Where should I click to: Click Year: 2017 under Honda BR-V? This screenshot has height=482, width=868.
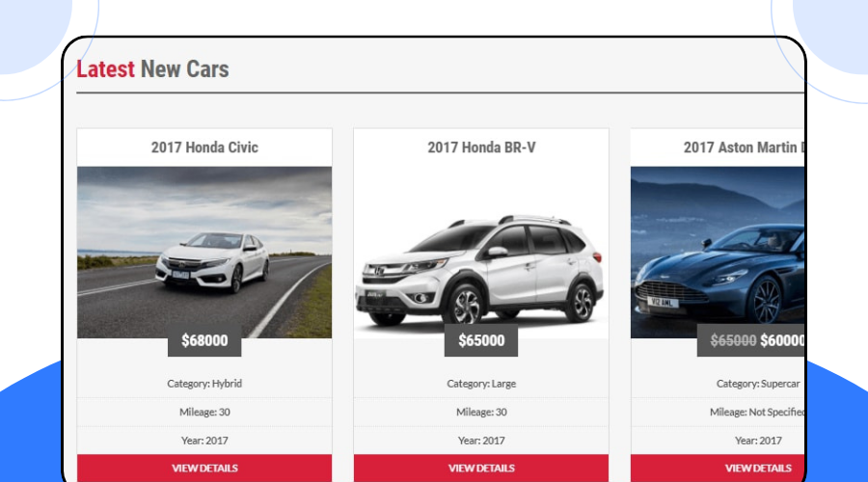pos(481,442)
